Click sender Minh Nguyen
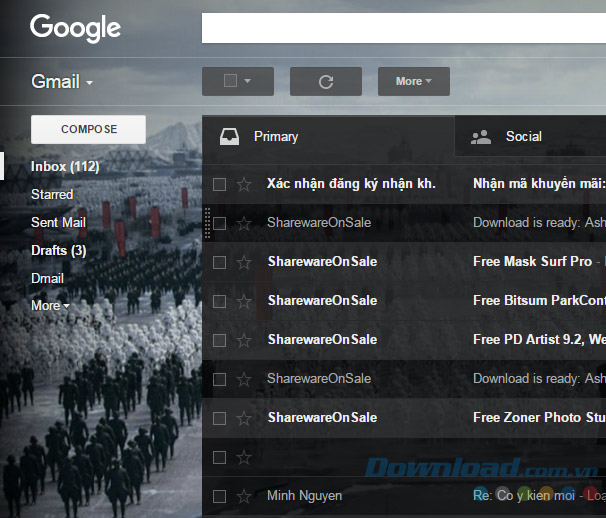 tap(305, 496)
